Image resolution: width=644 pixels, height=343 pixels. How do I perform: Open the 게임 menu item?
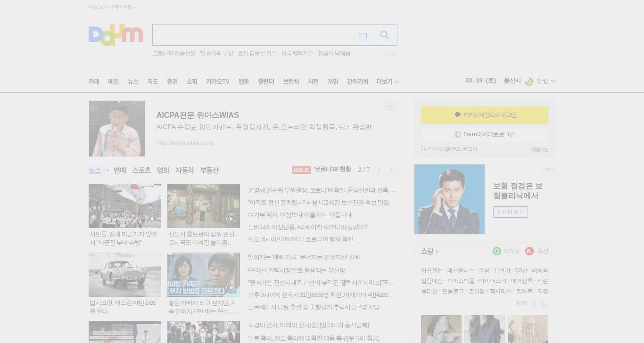[333, 82]
